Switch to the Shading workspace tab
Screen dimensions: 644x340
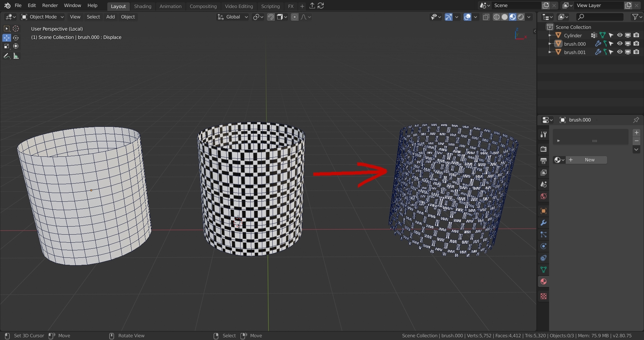143,6
